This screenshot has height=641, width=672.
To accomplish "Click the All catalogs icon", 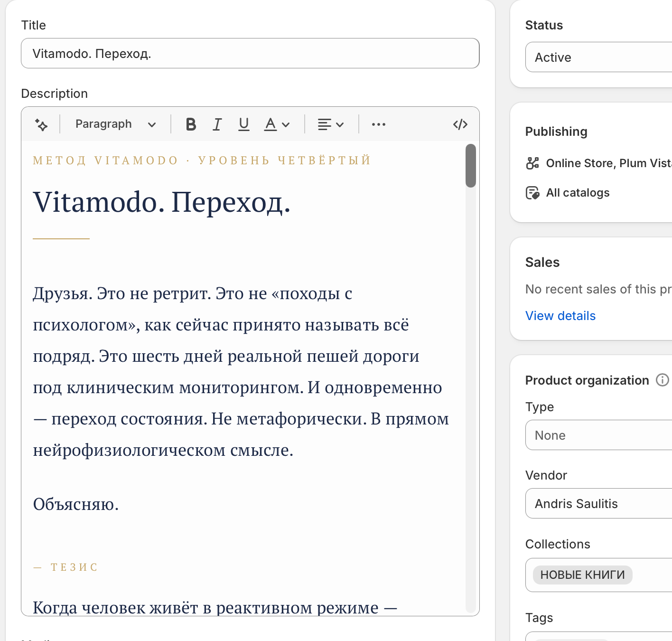I will (532, 193).
